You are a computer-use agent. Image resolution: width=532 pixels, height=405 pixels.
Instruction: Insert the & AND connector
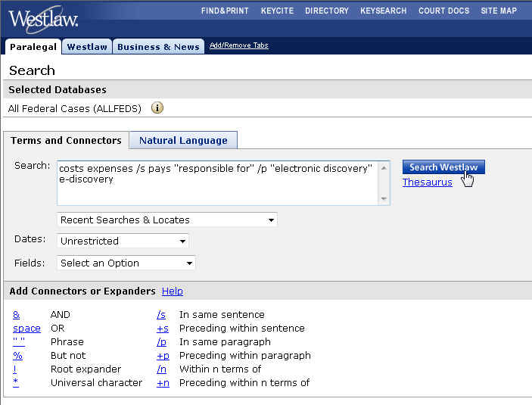point(16,314)
